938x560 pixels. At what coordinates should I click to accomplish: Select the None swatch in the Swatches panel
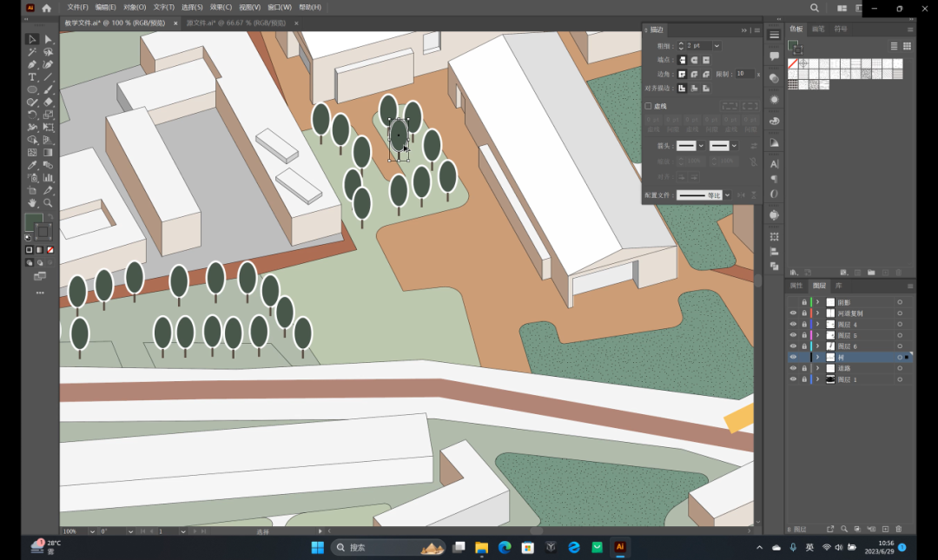coord(793,63)
